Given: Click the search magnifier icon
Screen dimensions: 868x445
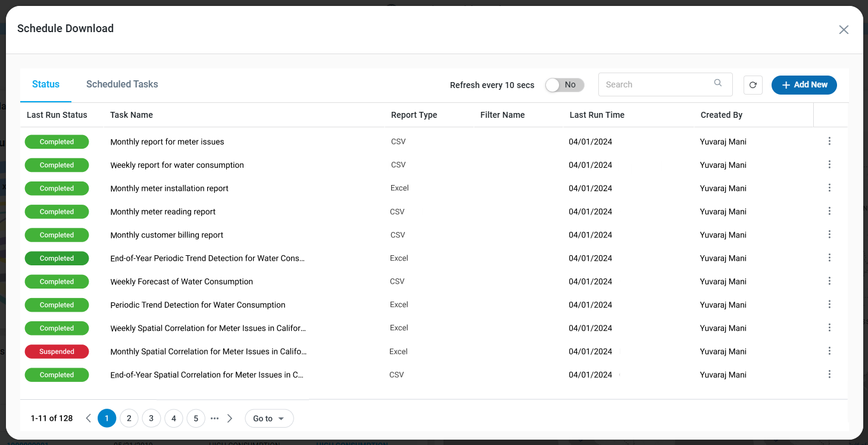Looking at the screenshot, I should 718,83.
